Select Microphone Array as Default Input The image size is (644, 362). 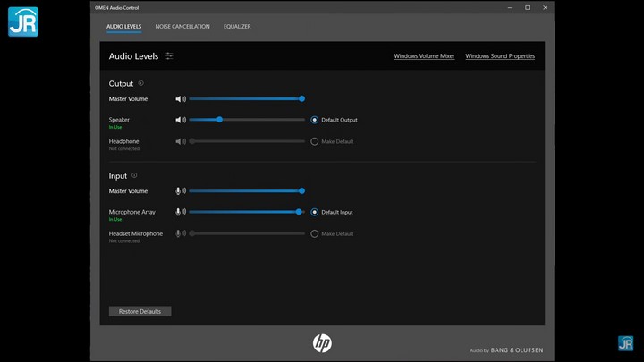(x=315, y=213)
